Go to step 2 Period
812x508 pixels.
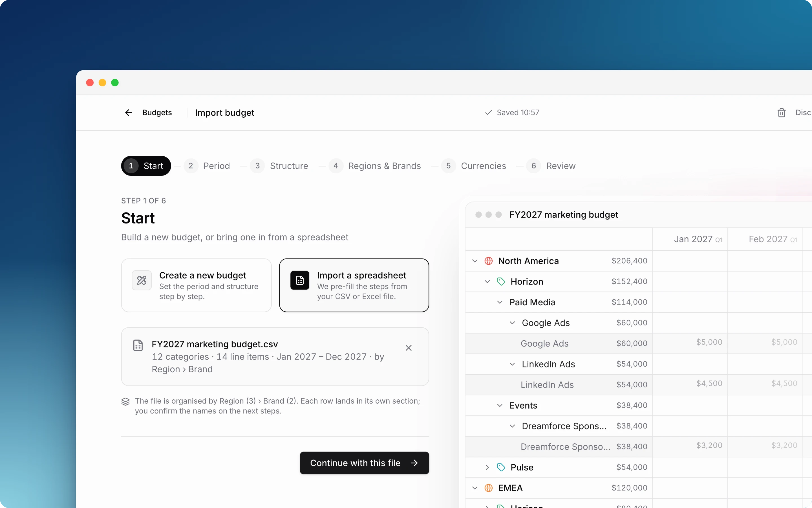[207, 166]
